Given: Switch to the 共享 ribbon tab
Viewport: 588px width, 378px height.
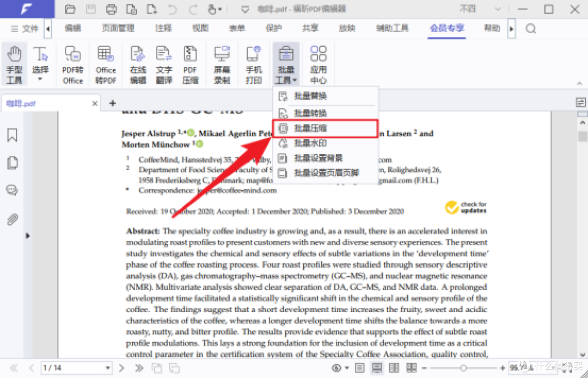Looking at the screenshot, I should [310, 28].
